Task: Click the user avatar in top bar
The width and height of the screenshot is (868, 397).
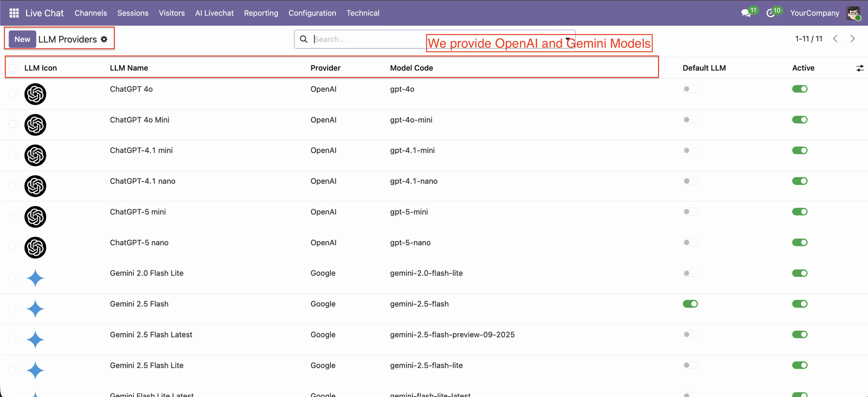Action: point(853,13)
